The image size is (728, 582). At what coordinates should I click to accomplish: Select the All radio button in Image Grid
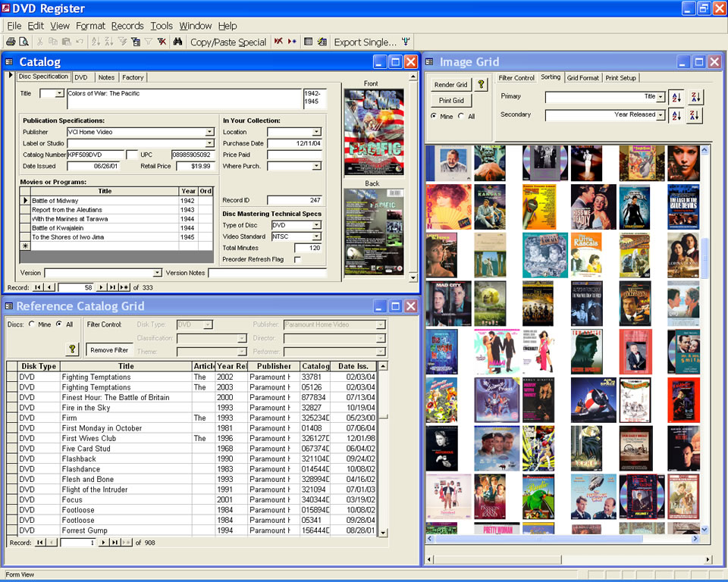460,116
